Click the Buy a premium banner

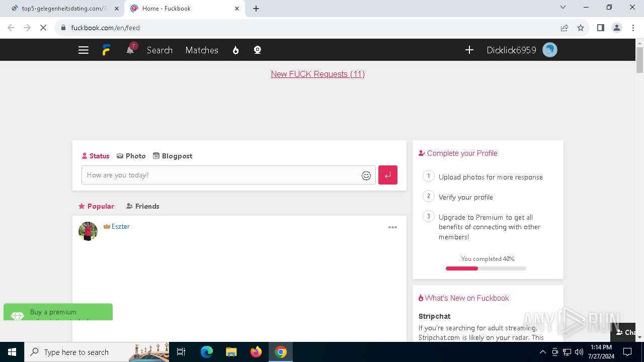click(58, 312)
